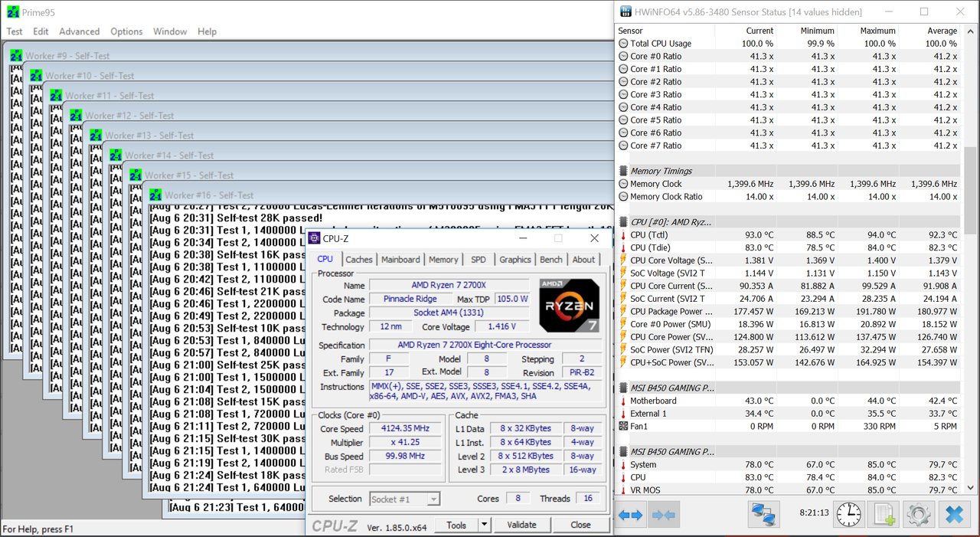Screen dimensions: 980x537
Task: Click the Total CPU Usage clock icon
Action: click(623, 44)
